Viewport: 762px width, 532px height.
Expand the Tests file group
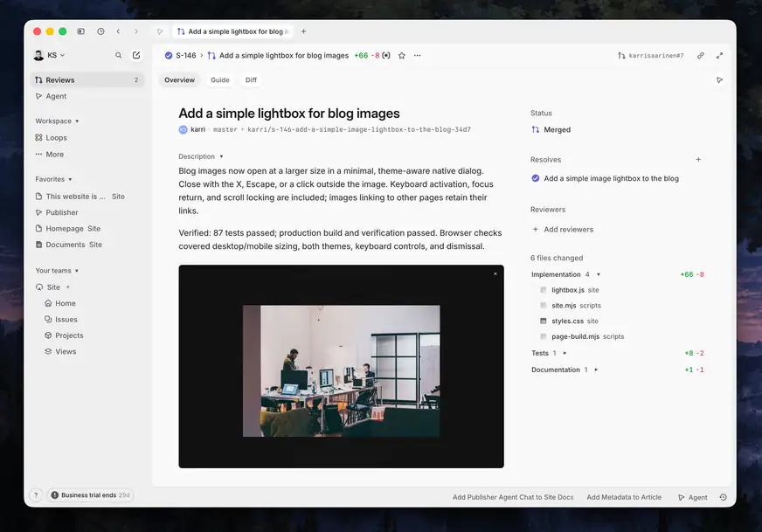pos(565,353)
